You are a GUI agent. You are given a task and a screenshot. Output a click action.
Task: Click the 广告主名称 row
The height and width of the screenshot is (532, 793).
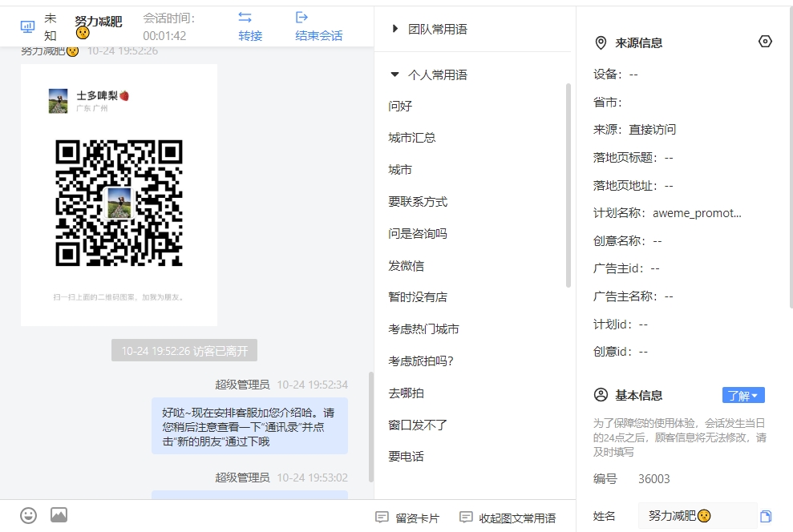[x=633, y=296]
